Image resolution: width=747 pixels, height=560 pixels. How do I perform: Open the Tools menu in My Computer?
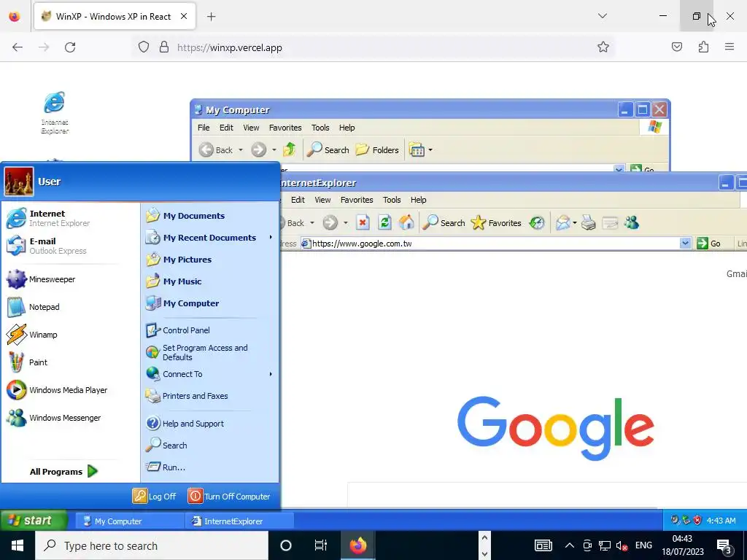click(320, 128)
